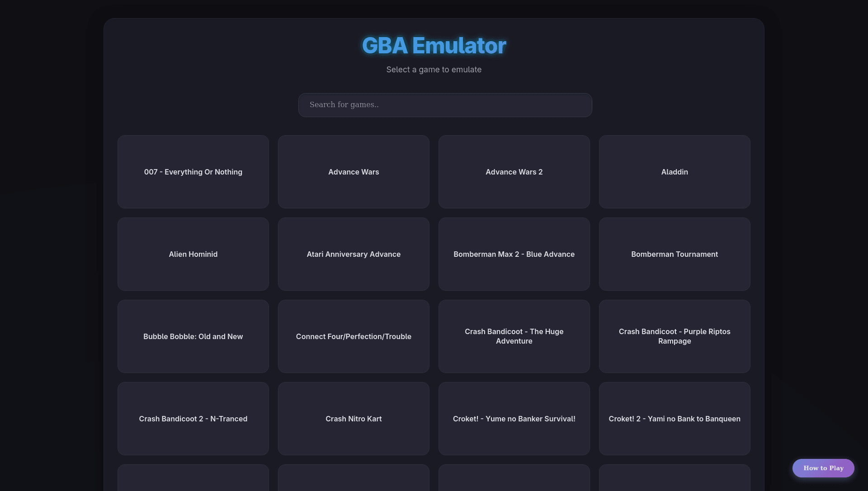Launch the Advance Wars game card

pyautogui.click(x=354, y=172)
